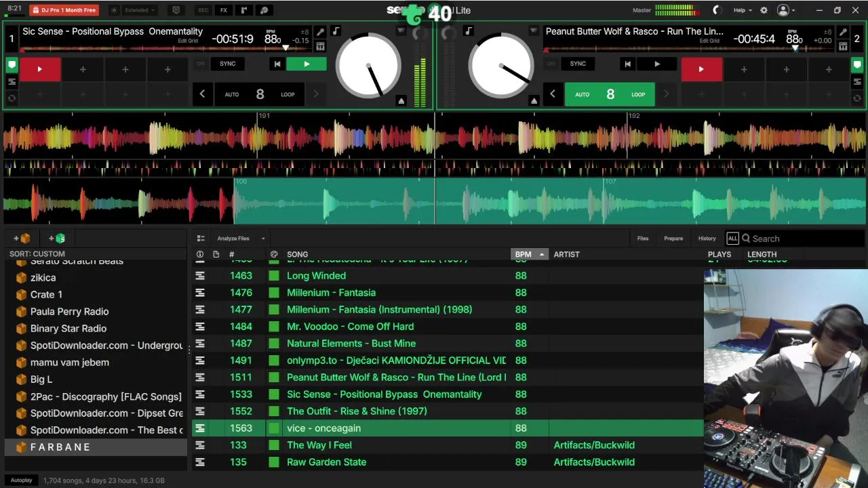The width and height of the screenshot is (868, 488).
Task: Open the History panel tab
Action: click(x=707, y=239)
